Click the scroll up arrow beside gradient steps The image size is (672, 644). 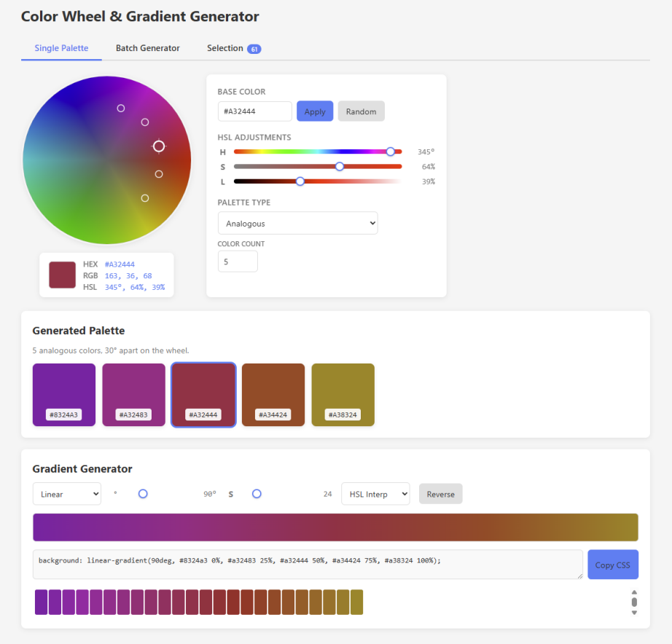coord(634,592)
